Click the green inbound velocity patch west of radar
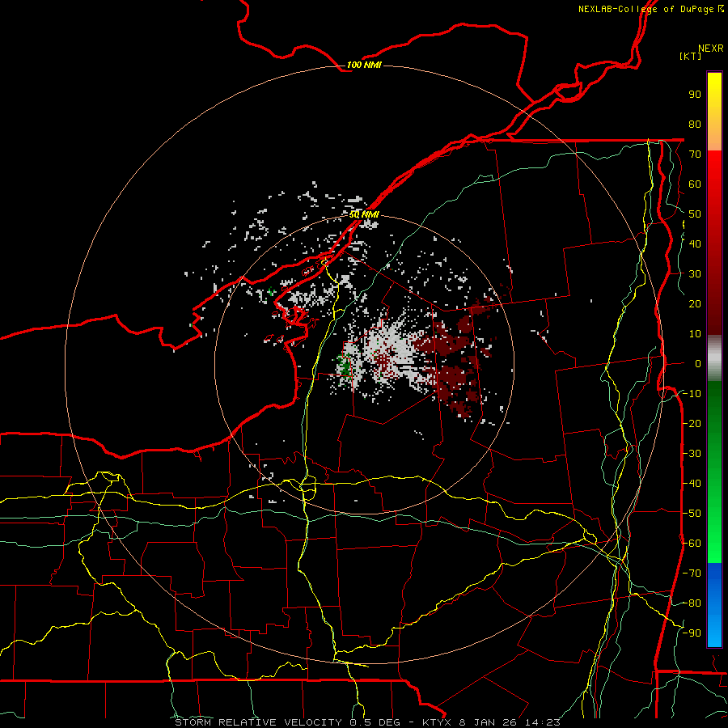 pyautogui.click(x=345, y=366)
